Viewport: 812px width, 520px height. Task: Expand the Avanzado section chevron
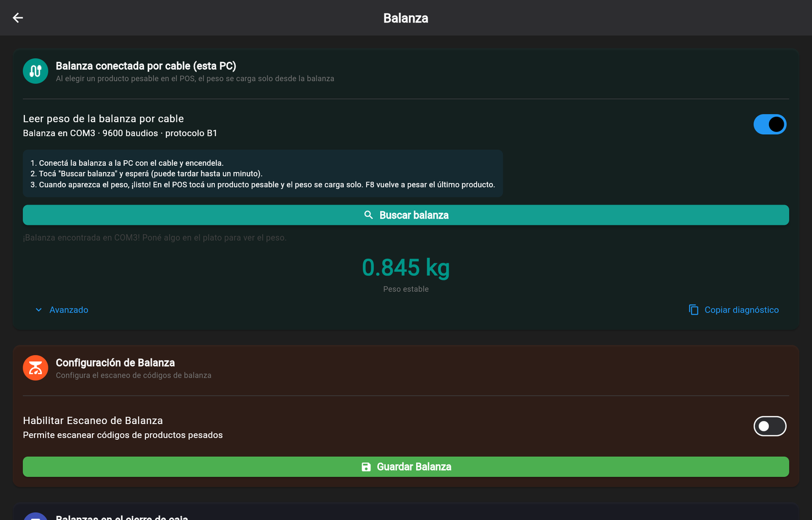point(38,310)
